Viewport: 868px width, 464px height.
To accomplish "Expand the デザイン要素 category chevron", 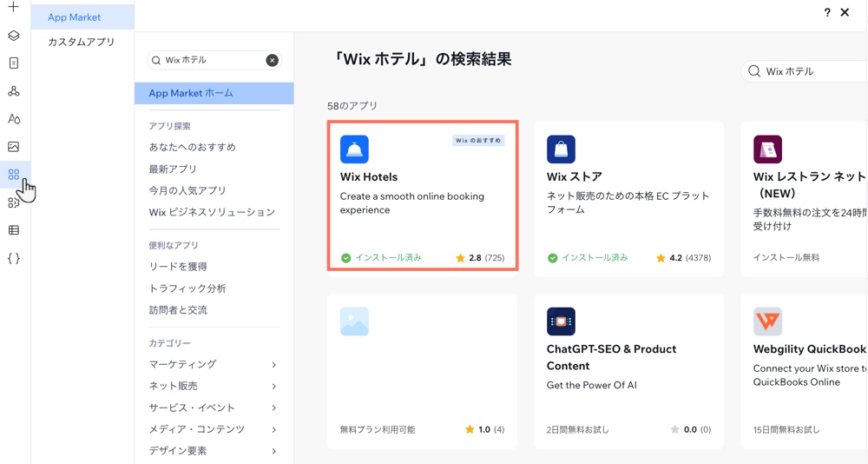I will pos(274,451).
